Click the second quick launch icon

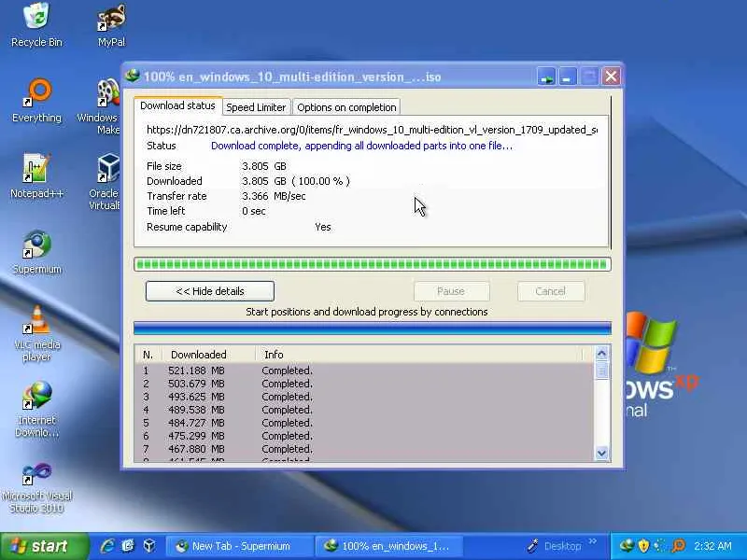click(x=128, y=546)
